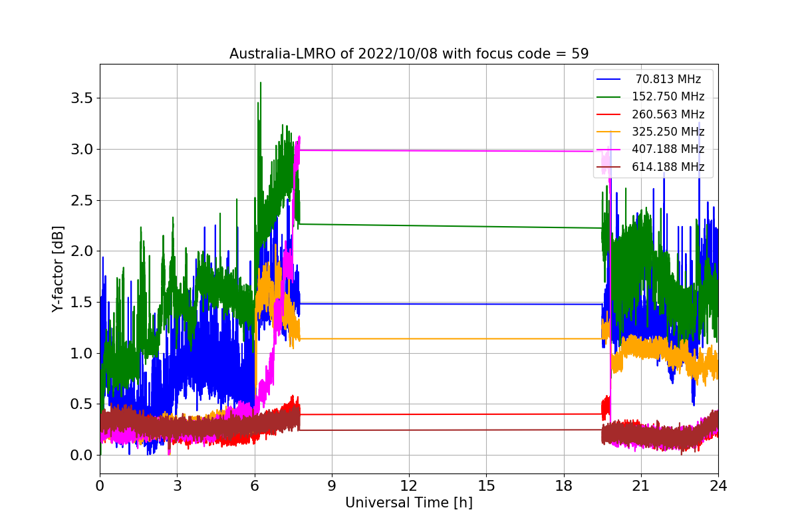Click the y-axis tick label 3.0
Viewport: 798px width, 532px height.
(x=82, y=149)
